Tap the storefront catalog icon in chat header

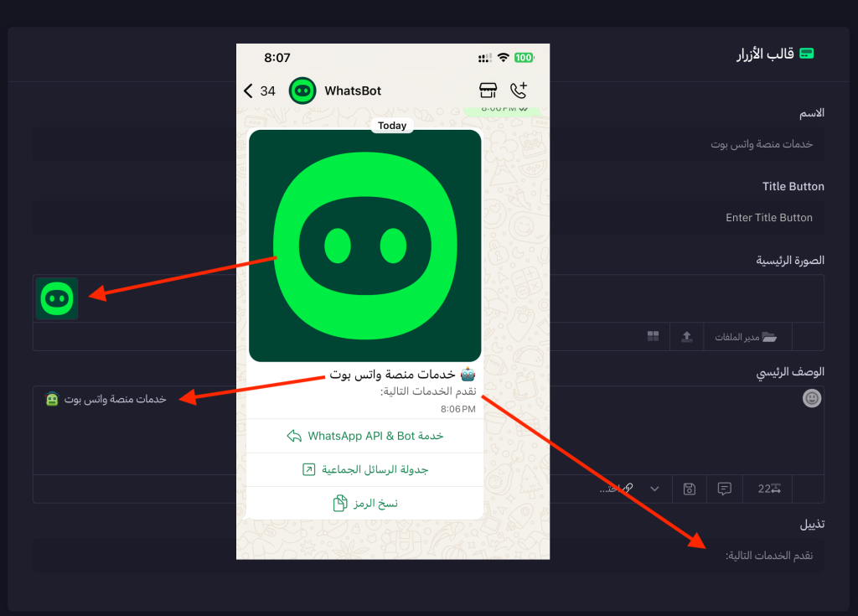488,91
